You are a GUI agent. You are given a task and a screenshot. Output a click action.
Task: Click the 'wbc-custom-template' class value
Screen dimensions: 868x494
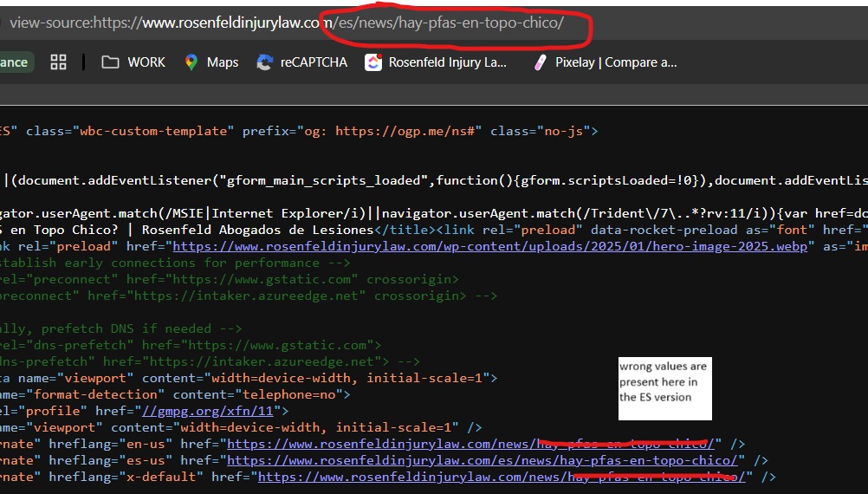tap(154, 131)
